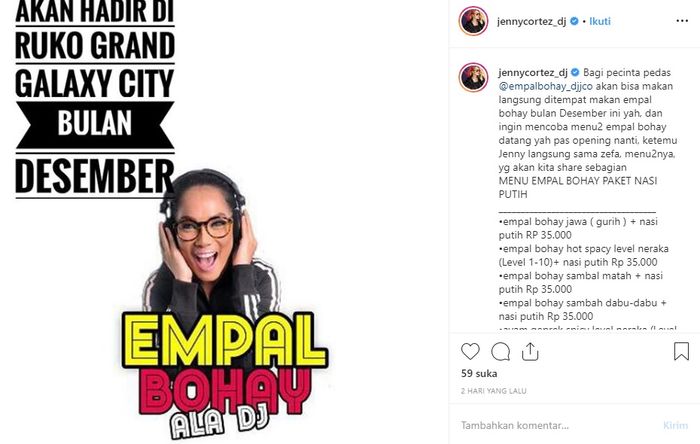This screenshot has height=444, width=700.
Task: Open the profile picture beside the caption
Action: point(473,77)
